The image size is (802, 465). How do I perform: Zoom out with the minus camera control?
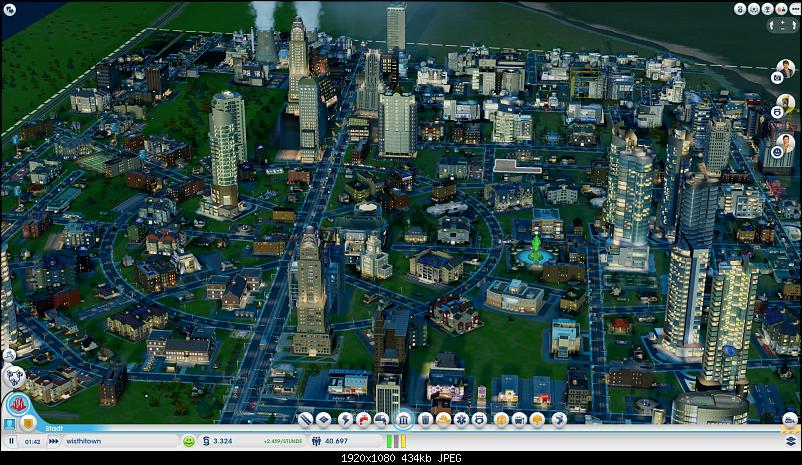pyautogui.click(x=783, y=29)
